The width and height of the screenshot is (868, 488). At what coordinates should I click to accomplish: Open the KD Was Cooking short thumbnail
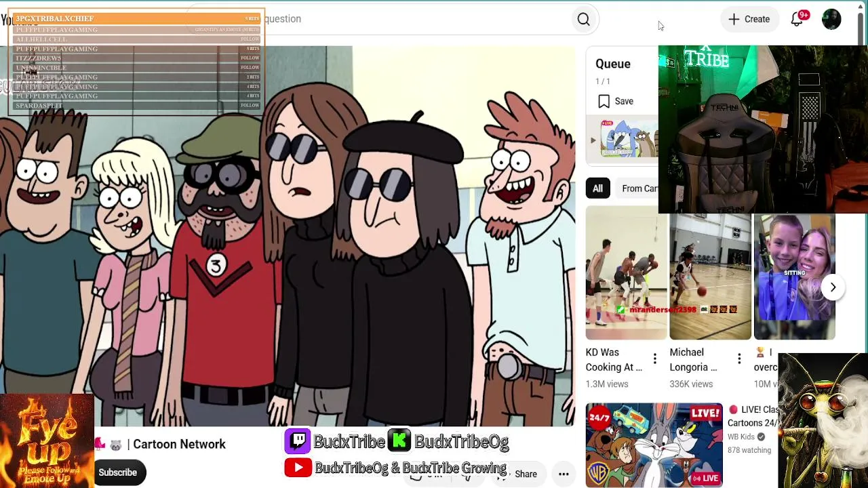(x=626, y=272)
